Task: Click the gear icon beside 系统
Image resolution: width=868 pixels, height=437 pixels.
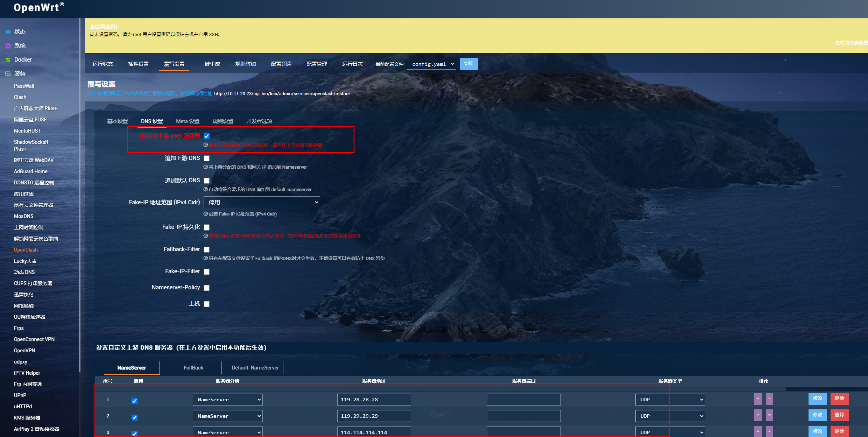Action: (x=8, y=46)
